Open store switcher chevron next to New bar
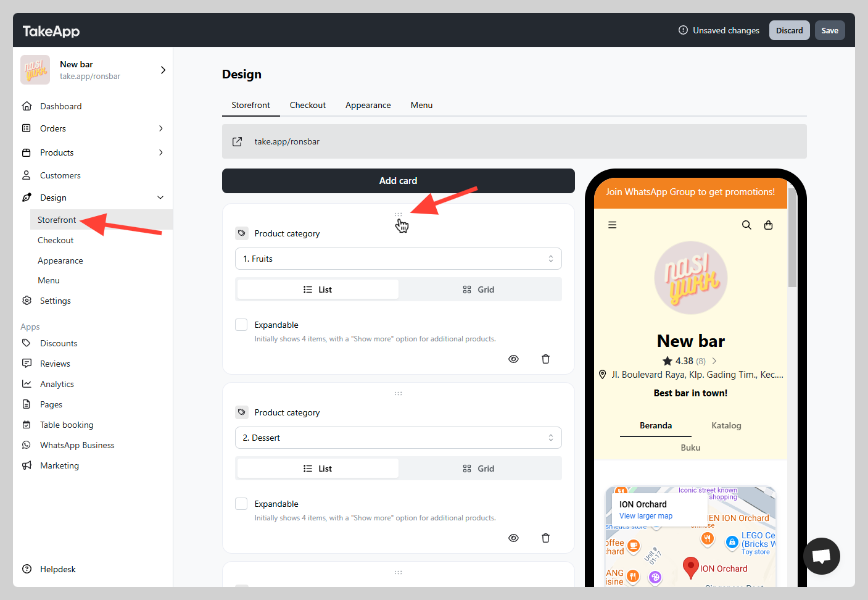The image size is (868, 600). tap(163, 70)
